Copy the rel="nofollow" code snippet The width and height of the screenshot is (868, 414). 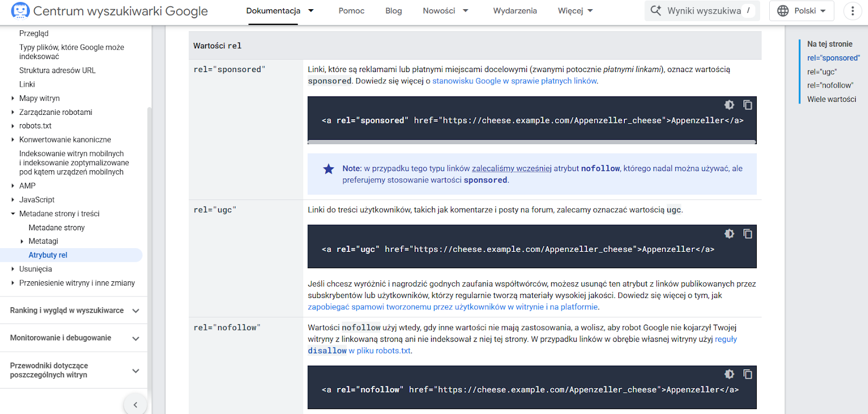point(748,374)
